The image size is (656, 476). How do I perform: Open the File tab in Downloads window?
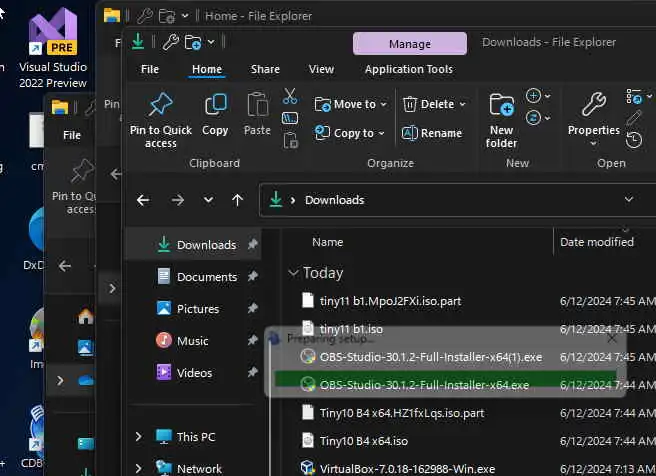[x=150, y=69]
